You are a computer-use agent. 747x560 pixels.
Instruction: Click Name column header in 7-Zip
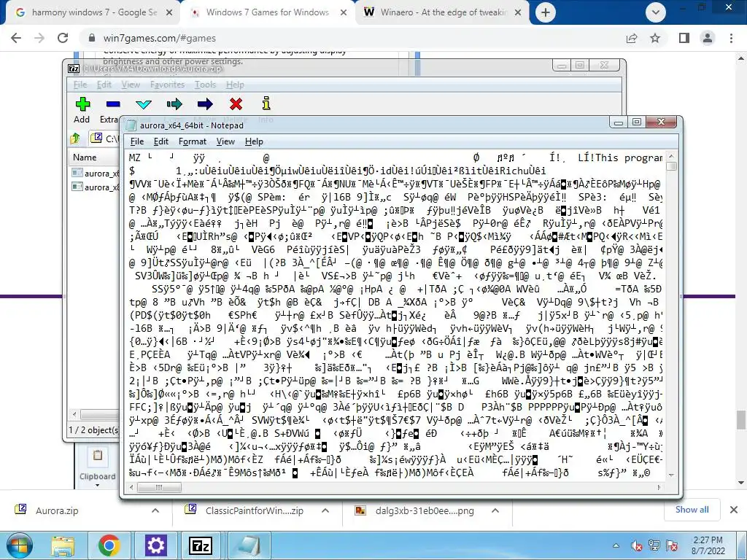pyautogui.click(x=94, y=157)
